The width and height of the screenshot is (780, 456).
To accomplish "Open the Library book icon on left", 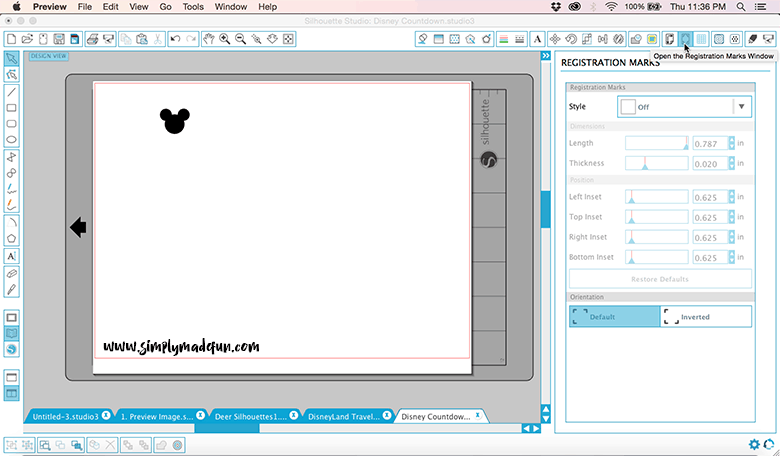I will tap(11, 334).
